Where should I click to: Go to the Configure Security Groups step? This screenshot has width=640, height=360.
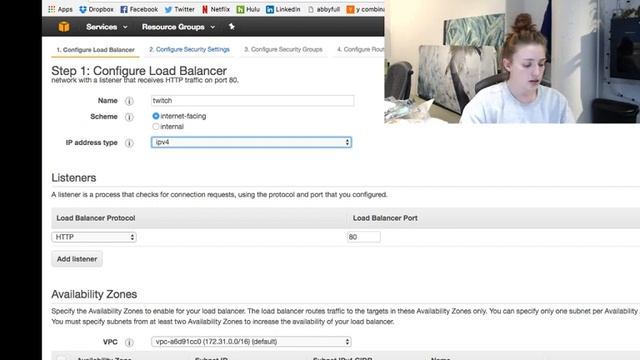pyautogui.click(x=283, y=49)
